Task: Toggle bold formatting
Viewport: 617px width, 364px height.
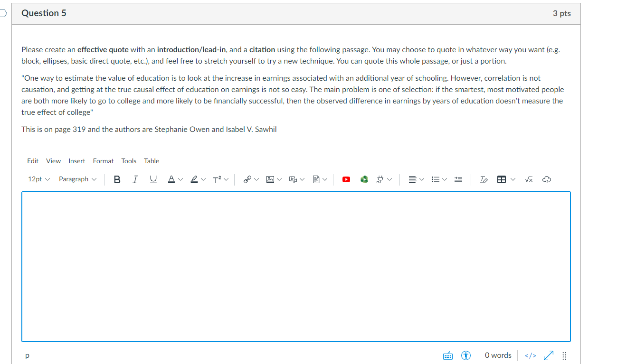Action: [x=117, y=179]
